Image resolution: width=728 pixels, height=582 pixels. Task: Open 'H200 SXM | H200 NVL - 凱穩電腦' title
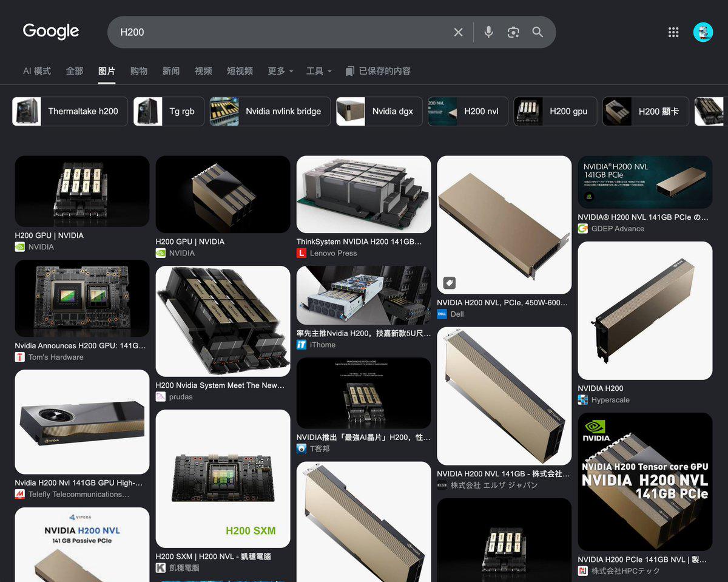coord(213,557)
